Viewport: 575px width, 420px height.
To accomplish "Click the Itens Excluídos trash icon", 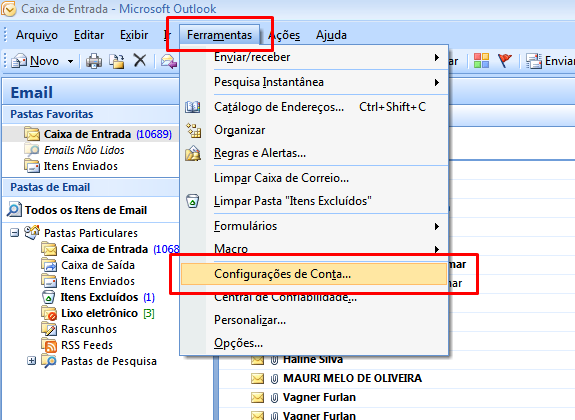I will click(x=48, y=297).
